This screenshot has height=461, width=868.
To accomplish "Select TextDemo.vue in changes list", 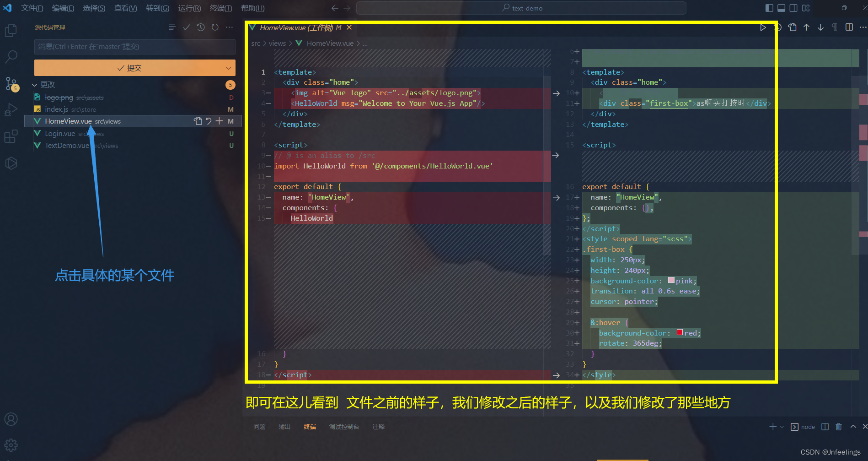I will click(x=133, y=146).
